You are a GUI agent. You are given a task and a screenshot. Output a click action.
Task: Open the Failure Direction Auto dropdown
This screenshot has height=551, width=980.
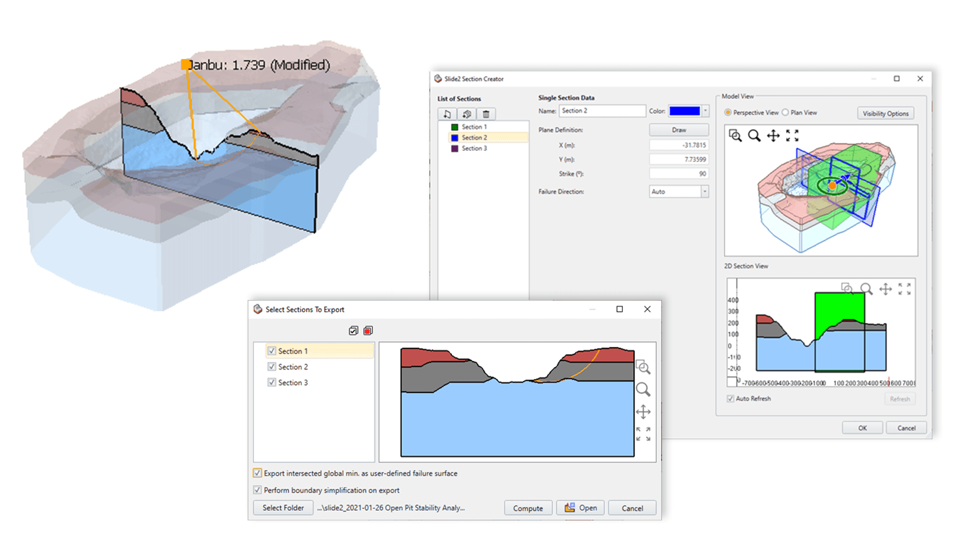click(679, 192)
